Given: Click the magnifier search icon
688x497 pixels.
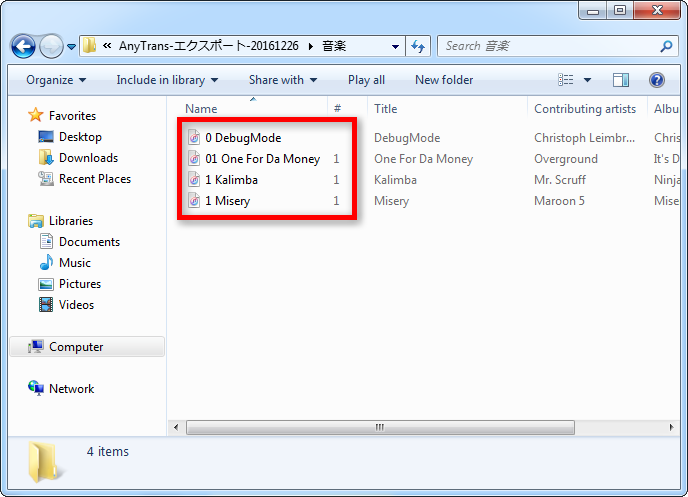Looking at the screenshot, I should click(x=666, y=46).
